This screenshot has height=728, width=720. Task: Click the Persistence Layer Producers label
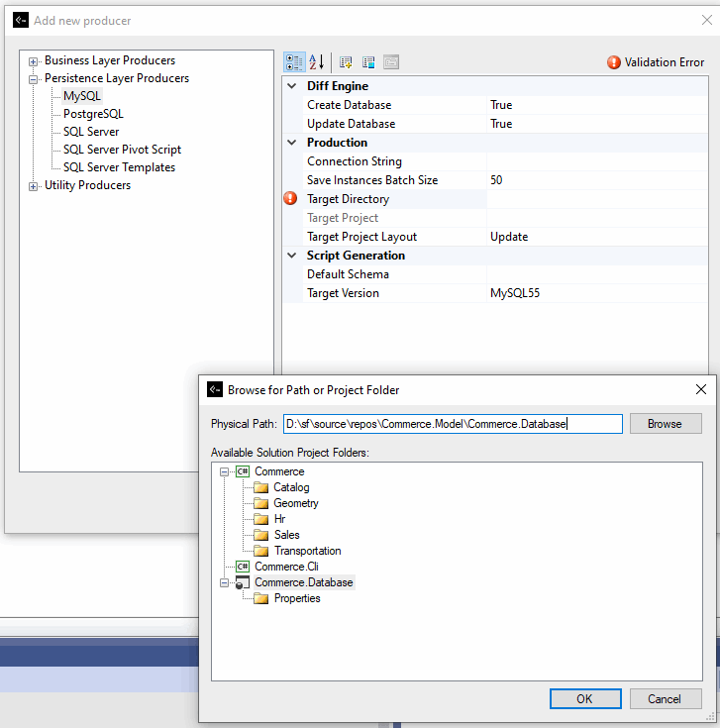click(x=117, y=78)
